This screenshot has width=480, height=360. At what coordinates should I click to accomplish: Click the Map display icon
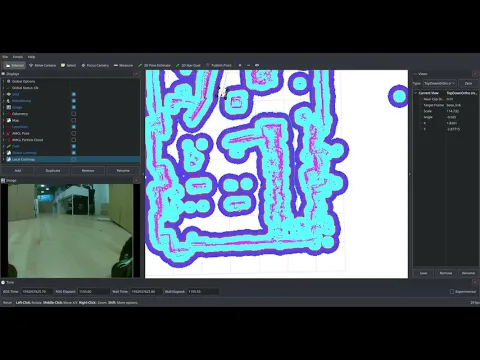click(x=9, y=120)
